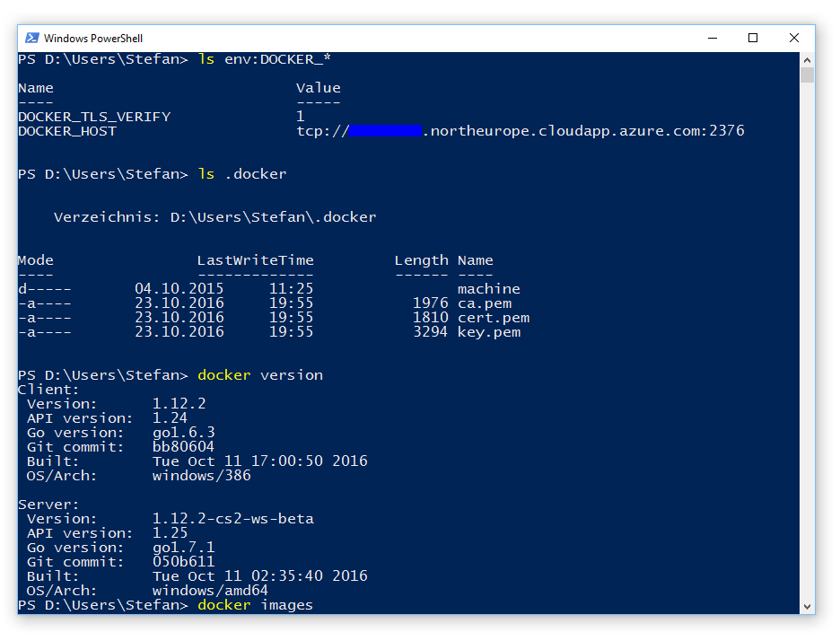Image resolution: width=840 pixels, height=641 pixels.
Task: Click the scrollbar down arrow
Action: 807,607
